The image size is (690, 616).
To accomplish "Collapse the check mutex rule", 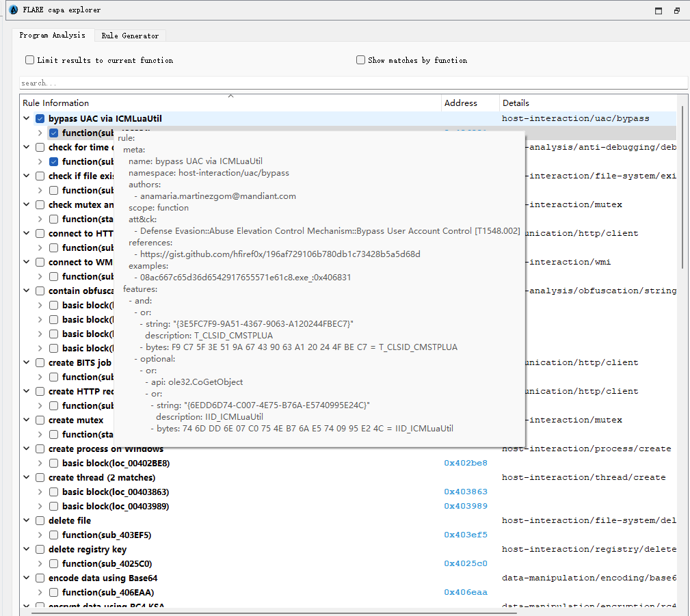I will click(x=27, y=204).
